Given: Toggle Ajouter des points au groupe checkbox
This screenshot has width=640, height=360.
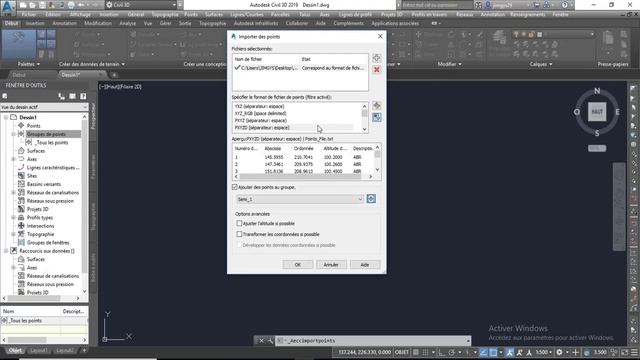Looking at the screenshot, I should click(x=235, y=187).
